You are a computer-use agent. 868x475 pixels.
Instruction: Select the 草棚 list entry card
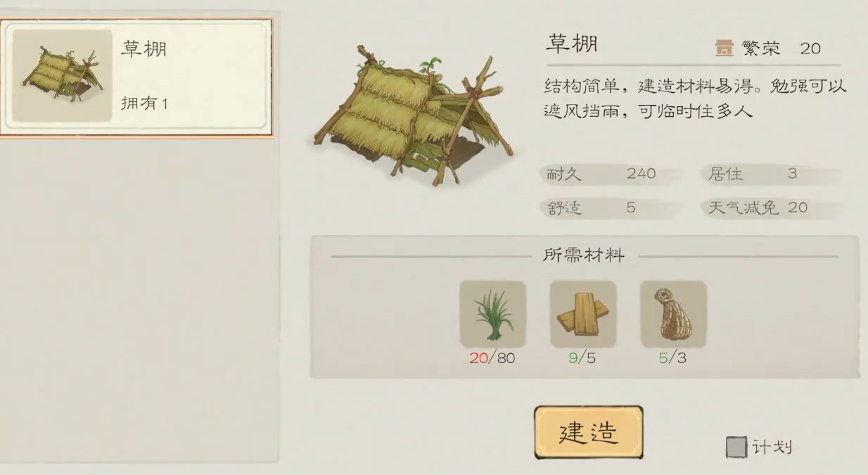pyautogui.click(x=136, y=77)
